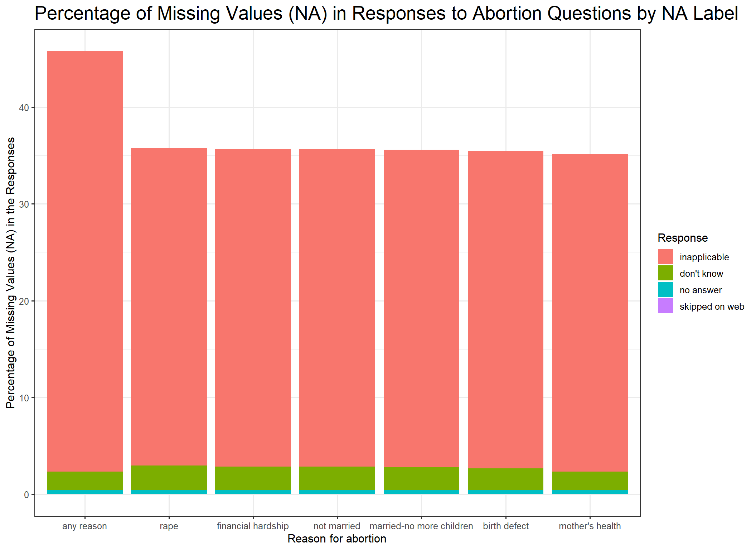Click the 40 tick label on y-axis
The image size is (756, 550).
[24, 107]
